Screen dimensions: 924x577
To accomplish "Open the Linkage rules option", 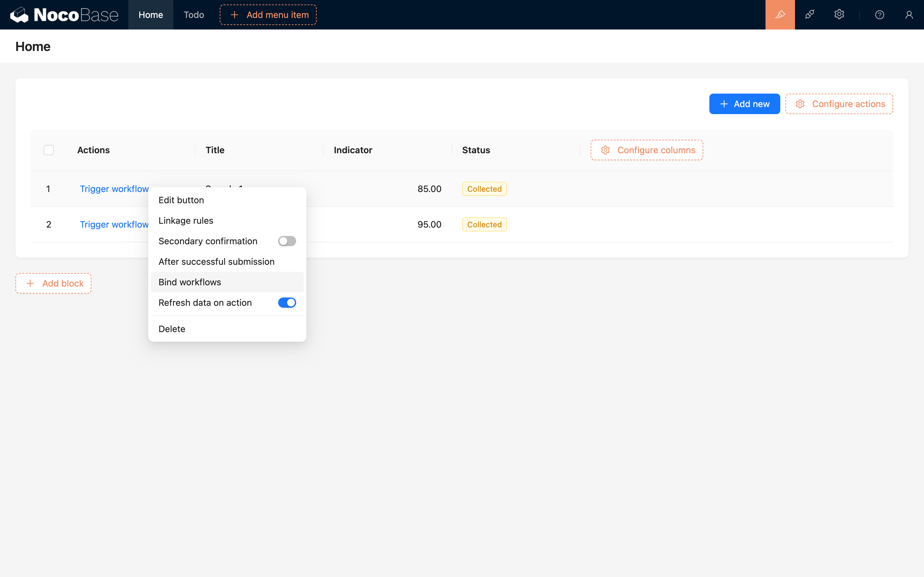I will coord(185,220).
